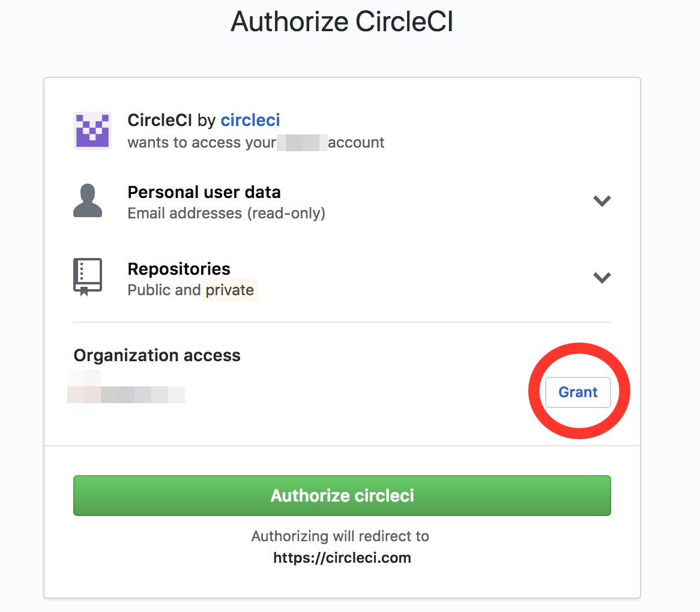Click "Authorizing will redirect to" text
The height and width of the screenshot is (612, 700).
[x=340, y=536]
